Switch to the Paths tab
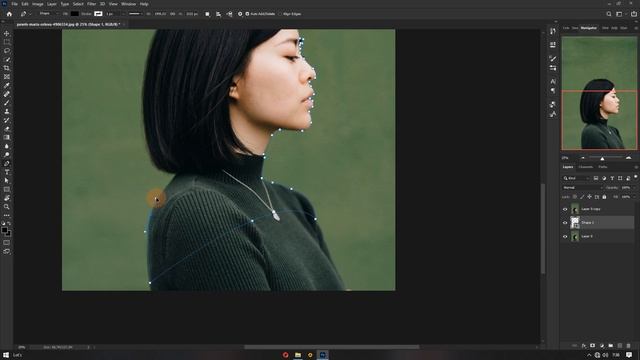Screen dimensions: 640x360 [x=603, y=167]
